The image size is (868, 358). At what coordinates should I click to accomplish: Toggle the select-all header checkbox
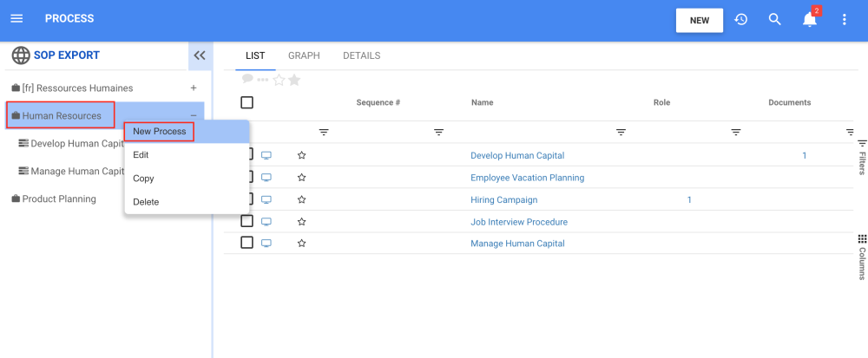[247, 102]
